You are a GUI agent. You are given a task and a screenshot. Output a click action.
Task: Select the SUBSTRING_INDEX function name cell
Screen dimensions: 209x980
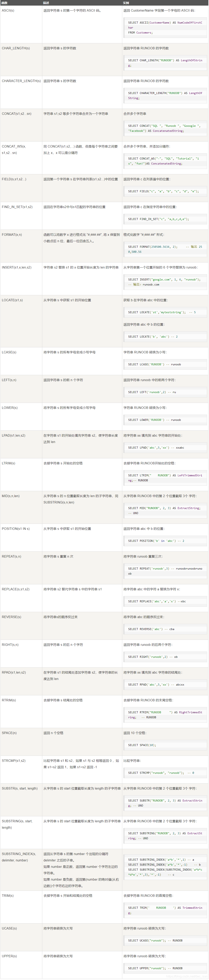click(x=19, y=857)
